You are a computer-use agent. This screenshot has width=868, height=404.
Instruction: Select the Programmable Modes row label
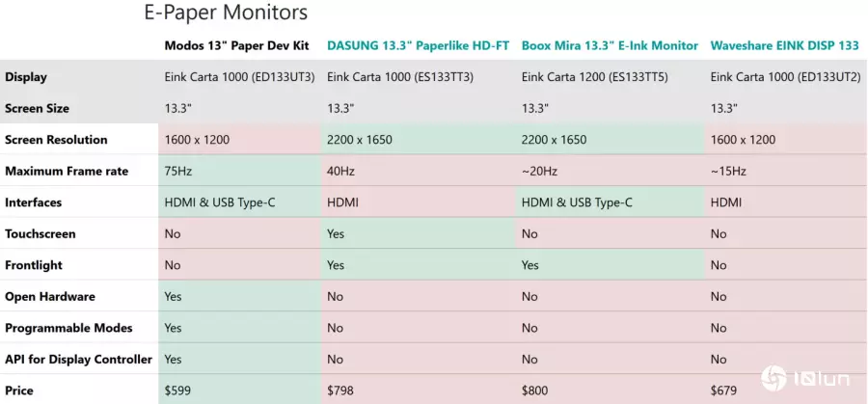tap(68, 328)
